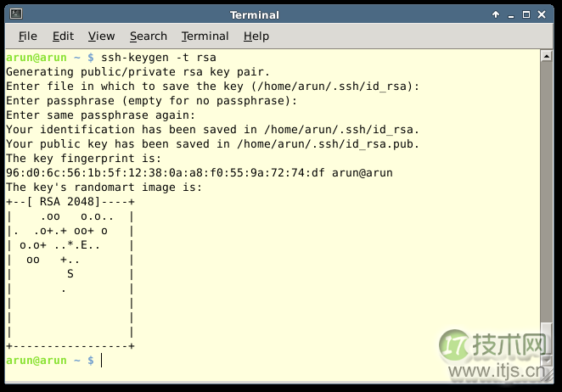Click the empty scrollbar track above the thumb

pos(548,187)
